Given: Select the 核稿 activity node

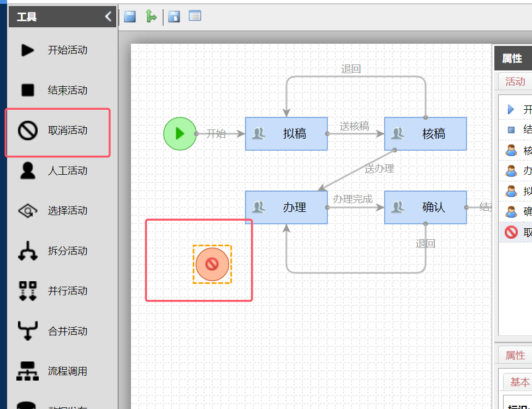Looking at the screenshot, I should coord(426,134).
